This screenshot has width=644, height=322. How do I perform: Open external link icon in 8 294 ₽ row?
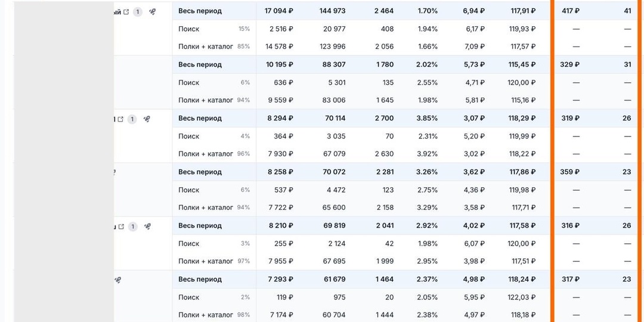(120, 119)
